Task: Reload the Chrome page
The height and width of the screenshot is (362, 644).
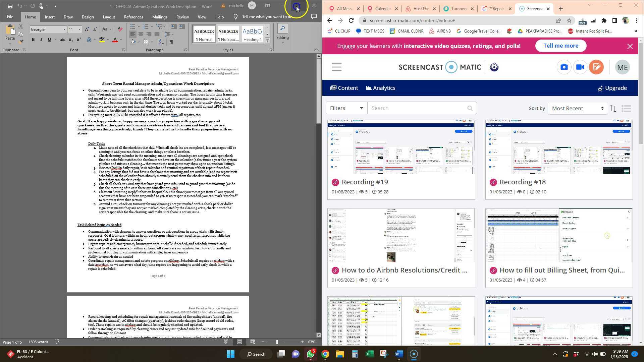Action: (351, 21)
